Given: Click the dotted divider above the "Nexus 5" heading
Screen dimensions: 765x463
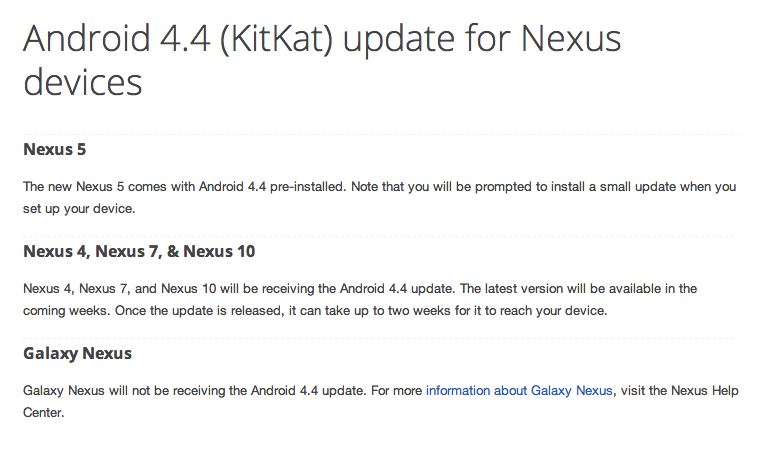Looking at the screenshot, I should pos(381,133).
